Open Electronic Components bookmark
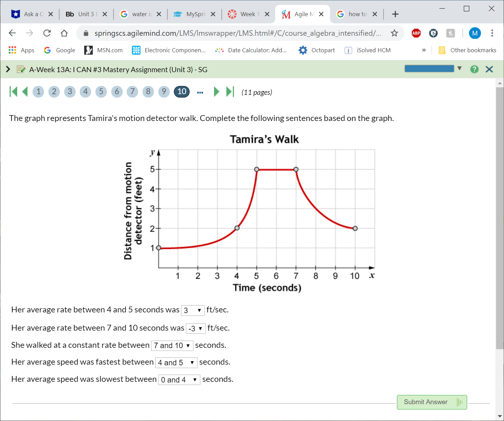 [169, 50]
